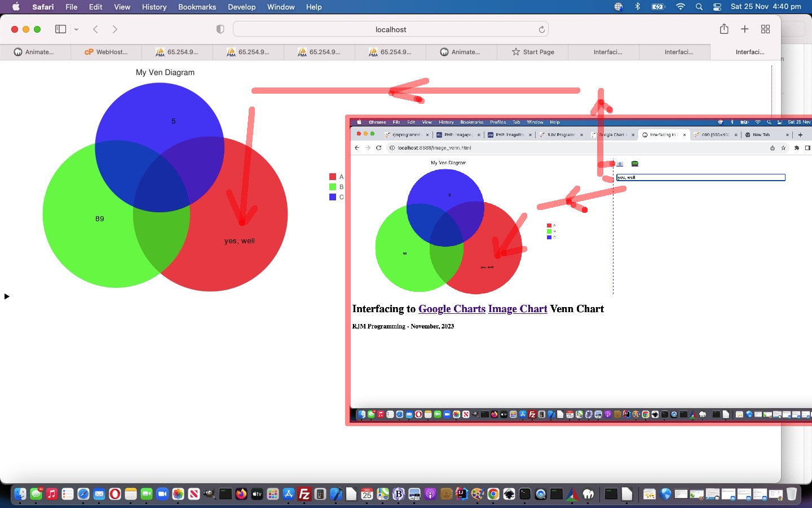Image resolution: width=812 pixels, height=508 pixels.
Task: Open Control Center in menu bar
Action: (717, 7)
